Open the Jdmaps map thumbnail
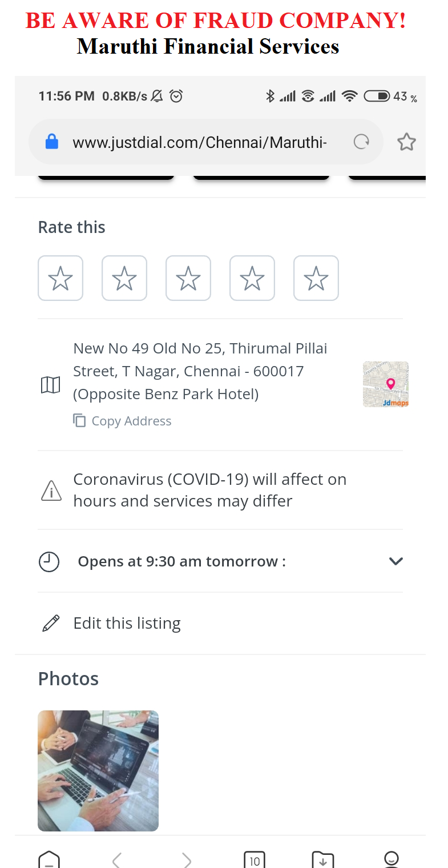The height and width of the screenshot is (868, 448). point(386,384)
